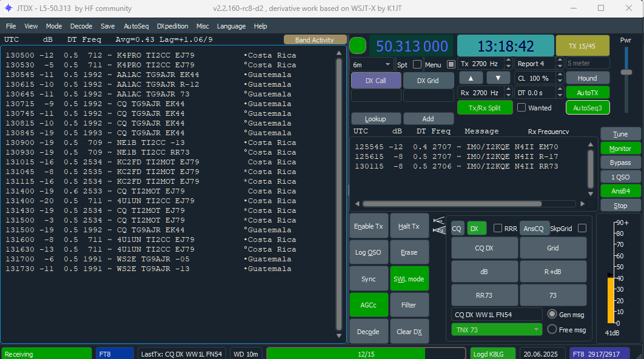
Task: Click the swap Tx periods arrows icon
Action: 439,225
